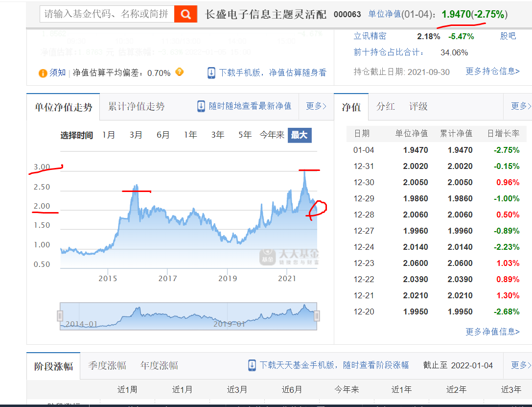Open the 分红 tab
The height and width of the screenshot is (407, 532).
[386, 106]
